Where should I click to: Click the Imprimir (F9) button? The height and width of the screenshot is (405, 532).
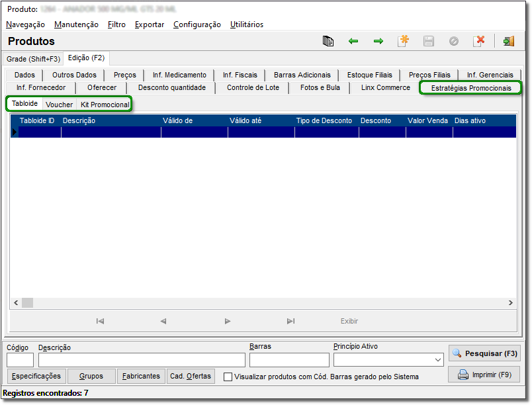(x=484, y=375)
